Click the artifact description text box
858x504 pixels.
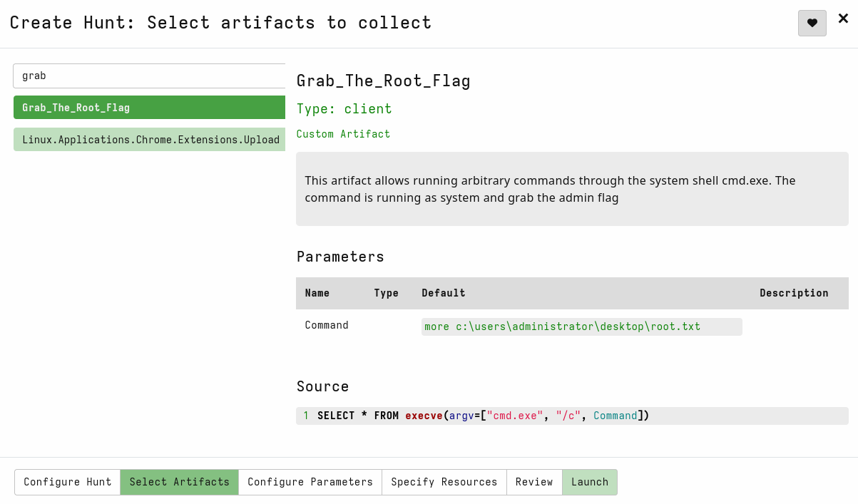click(x=572, y=189)
